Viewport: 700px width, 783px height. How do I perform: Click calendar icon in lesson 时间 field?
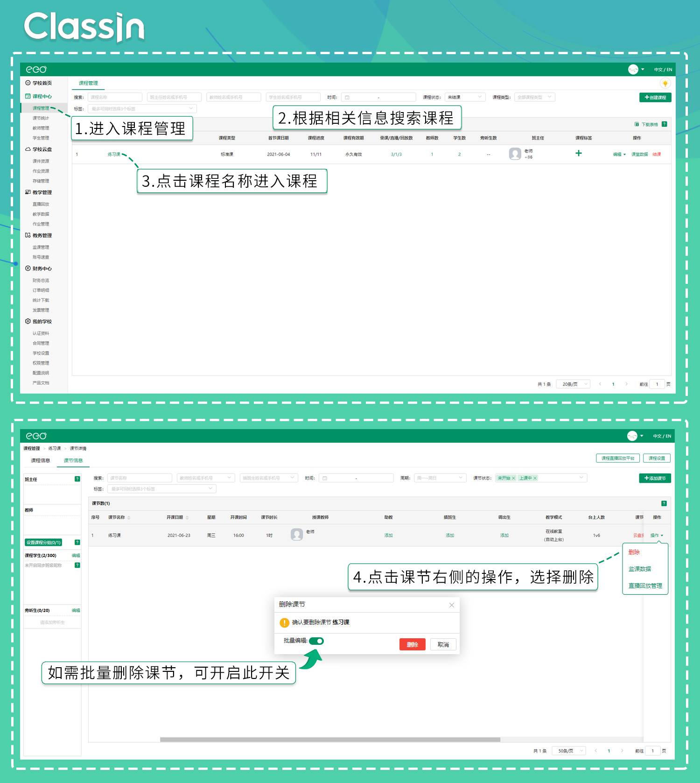[325, 478]
